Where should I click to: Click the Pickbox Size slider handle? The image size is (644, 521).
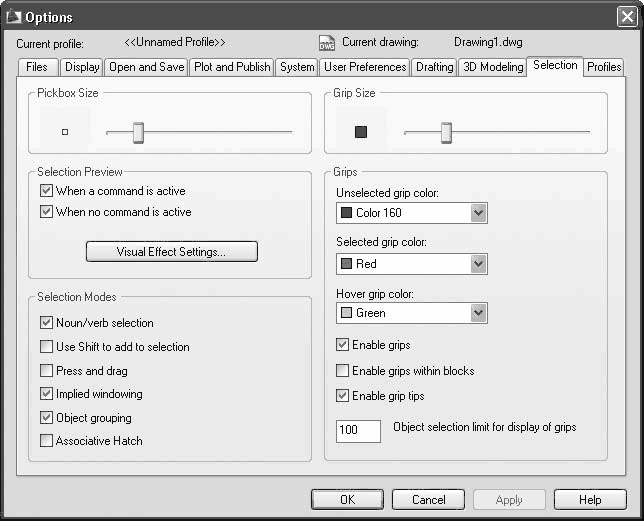(139, 131)
